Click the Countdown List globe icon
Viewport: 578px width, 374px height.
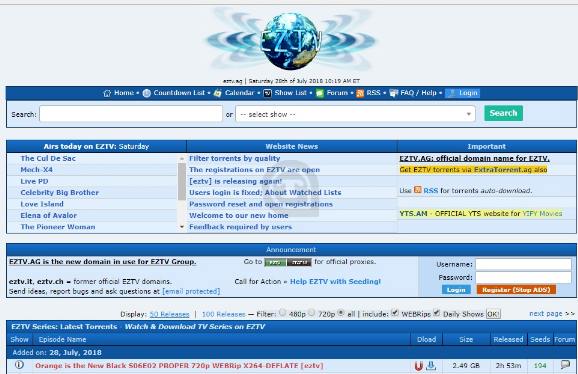(x=147, y=93)
